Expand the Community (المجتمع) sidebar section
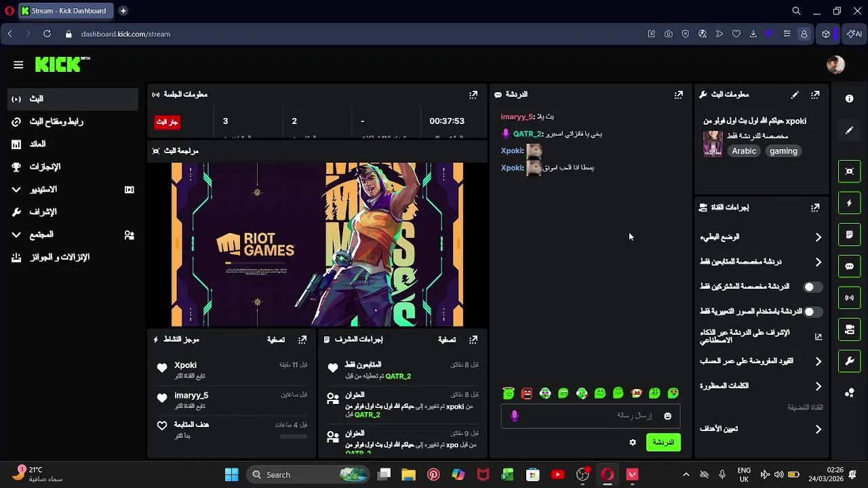The image size is (868, 488). coord(73,235)
